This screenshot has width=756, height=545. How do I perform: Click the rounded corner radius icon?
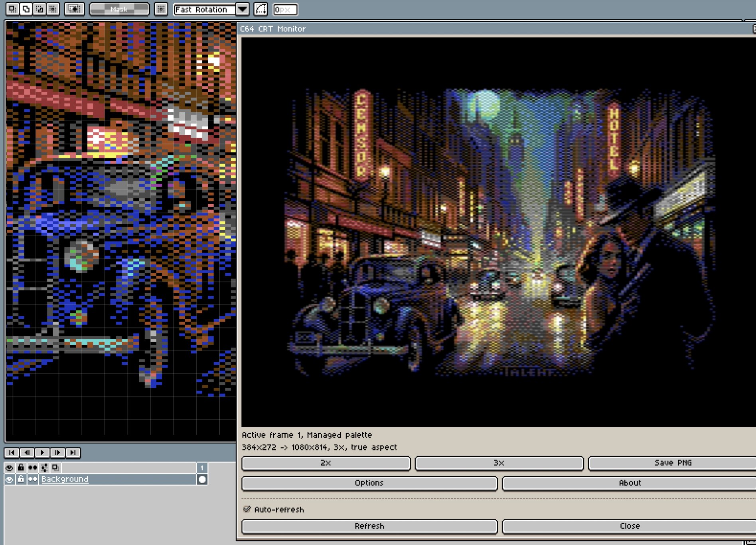click(x=261, y=9)
